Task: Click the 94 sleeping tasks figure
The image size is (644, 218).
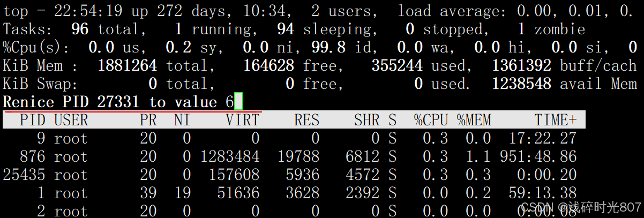Action: pos(286,29)
